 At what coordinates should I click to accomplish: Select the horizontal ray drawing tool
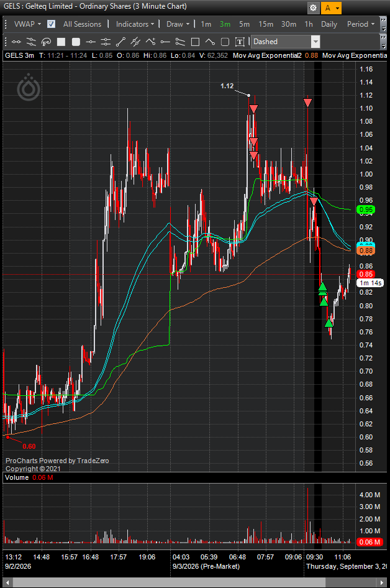pyautogui.click(x=165, y=42)
